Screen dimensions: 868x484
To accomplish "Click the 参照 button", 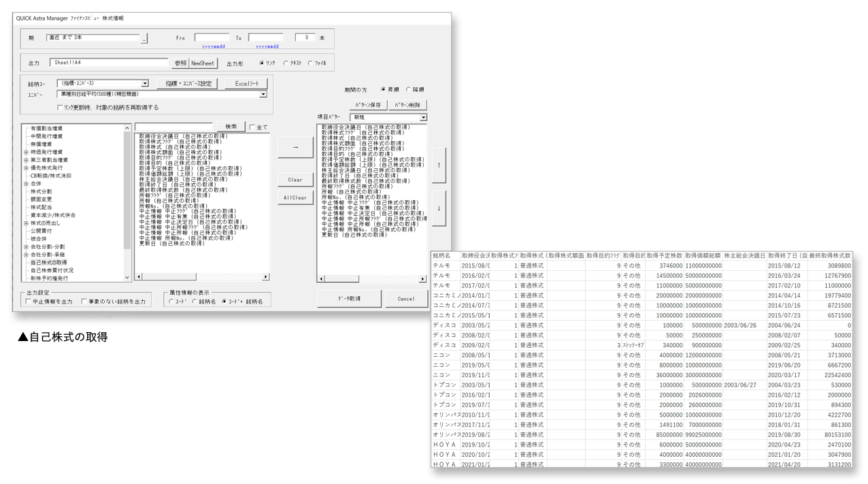I will coord(180,63).
